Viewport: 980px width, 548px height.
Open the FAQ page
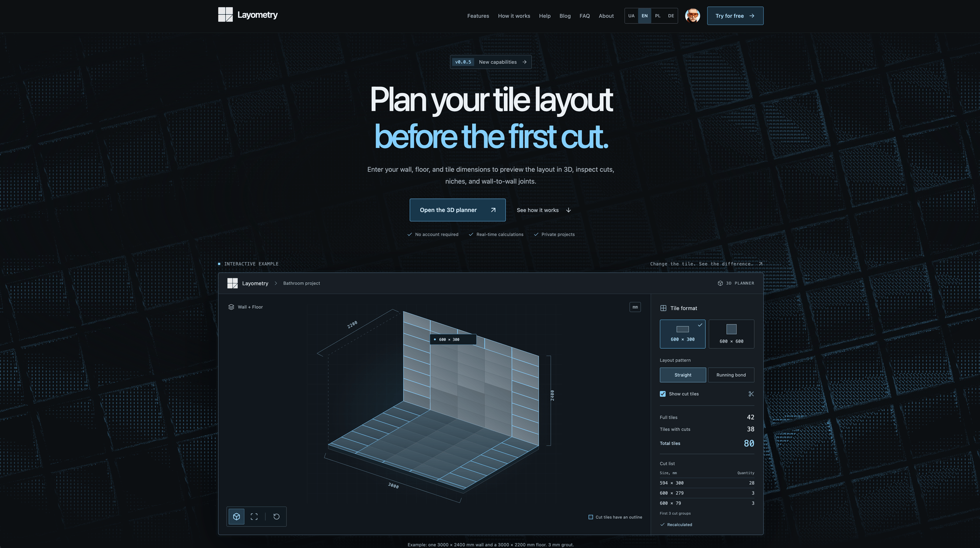tap(584, 16)
